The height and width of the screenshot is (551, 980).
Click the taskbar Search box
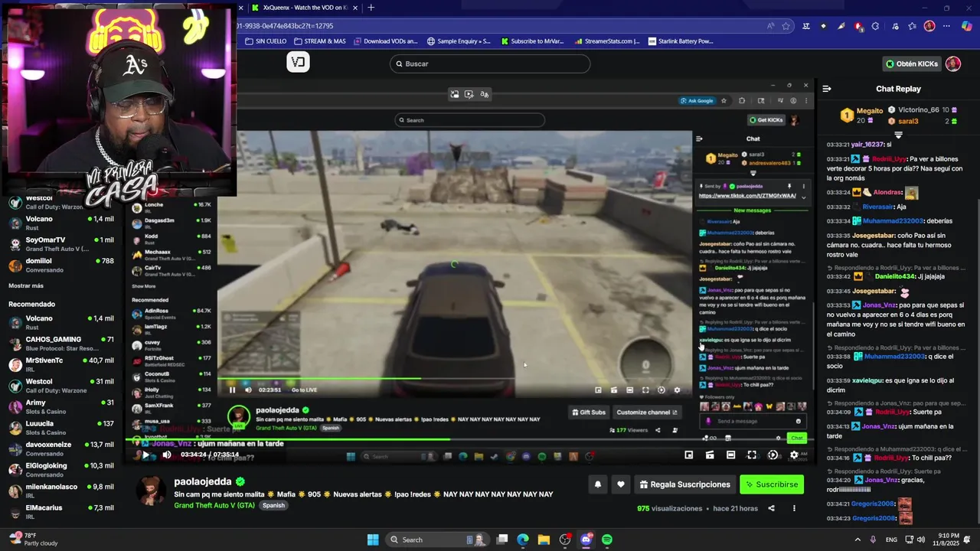[x=439, y=540]
